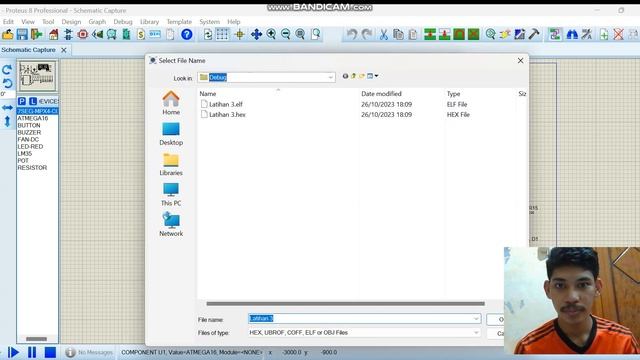Viewport: 640px width, 360px height.
Task: Open the View menu
Action: point(28,22)
